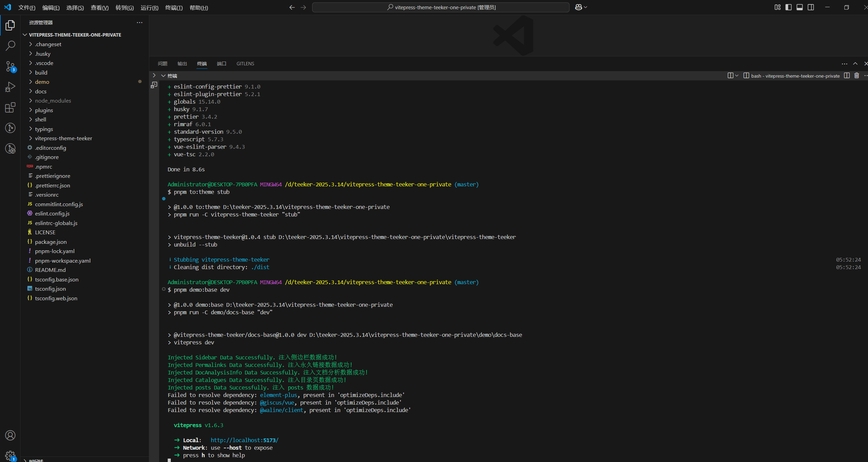Open pnpm-workspace.yaml file
Image resolution: width=868 pixels, height=462 pixels.
coord(85,261)
